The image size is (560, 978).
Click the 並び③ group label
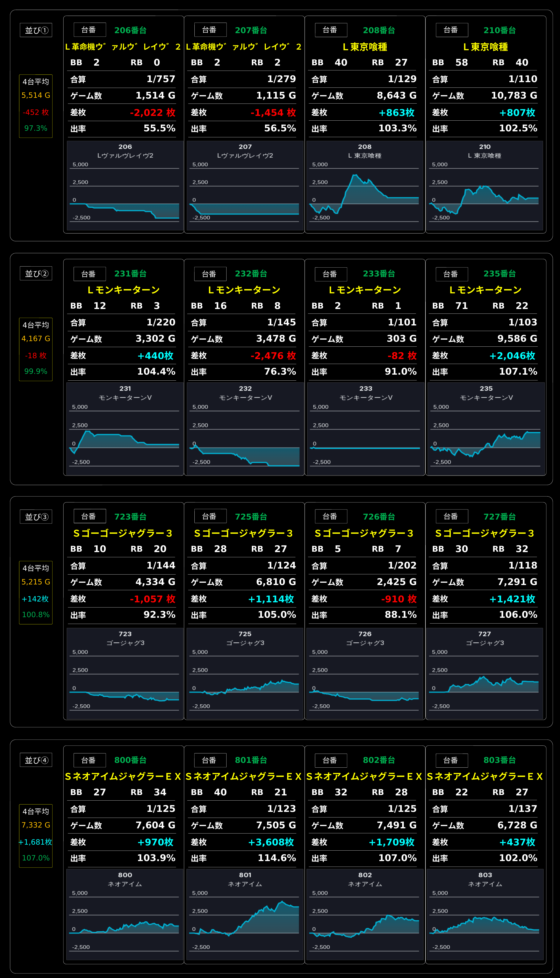(x=36, y=517)
